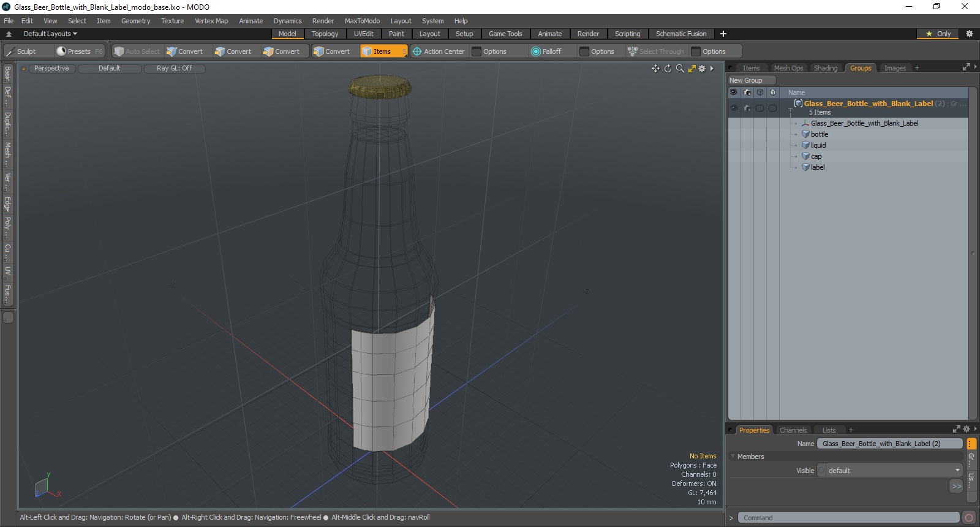The height and width of the screenshot is (527, 980).
Task: Open the Vertex Map menu
Action: pos(211,21)
